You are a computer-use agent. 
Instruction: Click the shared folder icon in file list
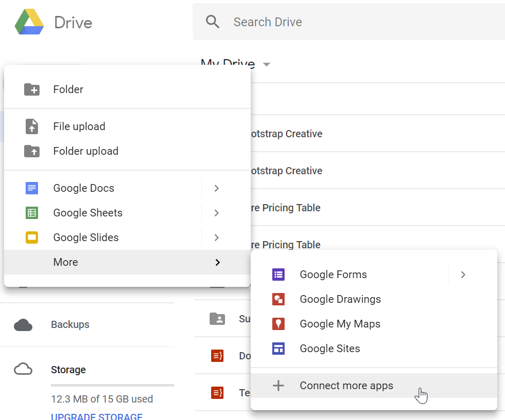217,319
